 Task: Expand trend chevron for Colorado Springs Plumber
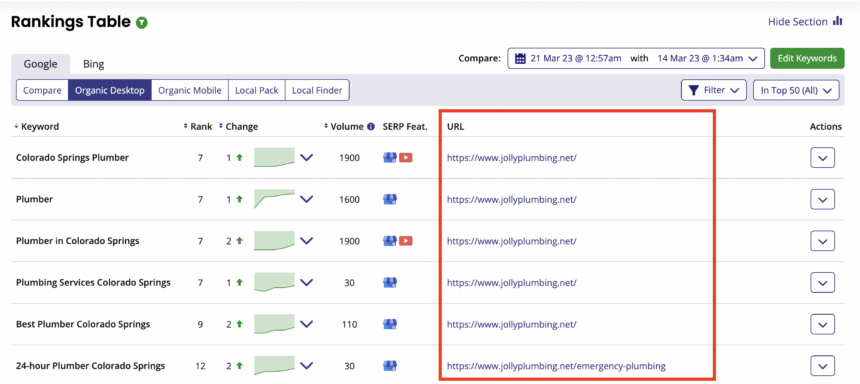point(306,157)
